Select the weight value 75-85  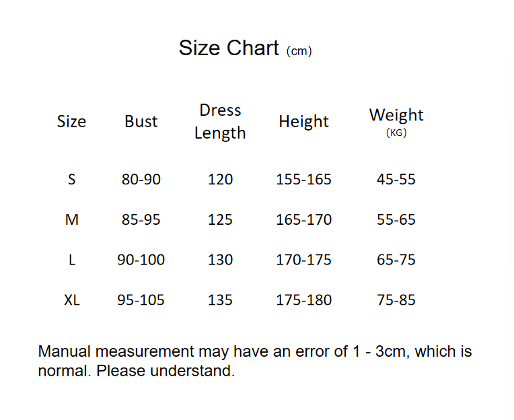(x=396, y=300)
